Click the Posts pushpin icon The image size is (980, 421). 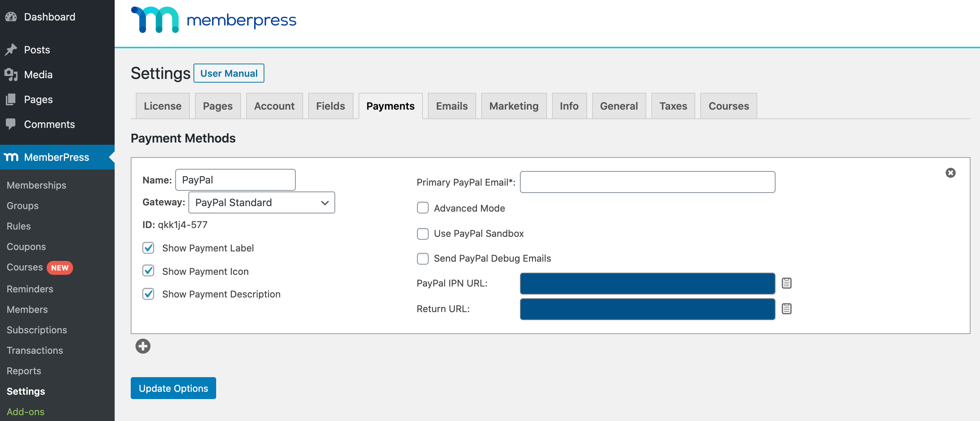click(11, 49)
